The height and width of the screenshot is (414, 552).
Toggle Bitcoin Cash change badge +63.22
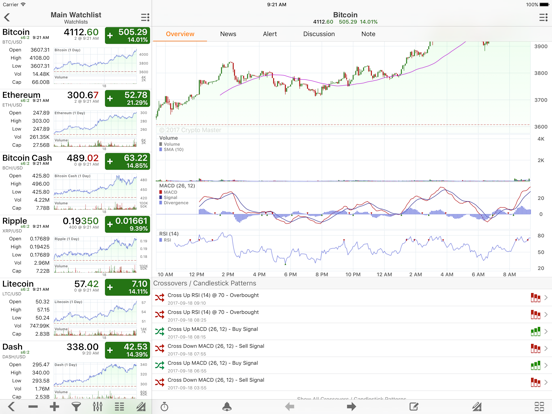pos(127,162)
